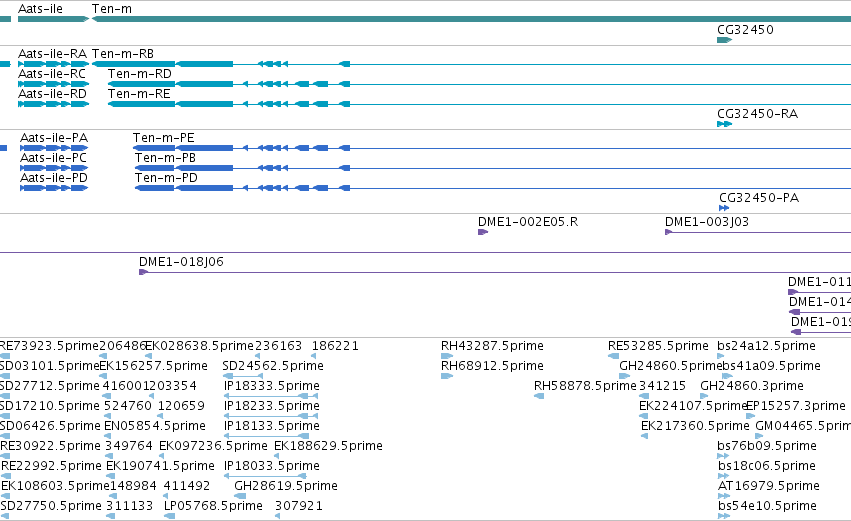Select the RH68912.5prime EST arrow
Image resolution: width=851 pixels, height=521 pixels.
(x=447, y=376)
